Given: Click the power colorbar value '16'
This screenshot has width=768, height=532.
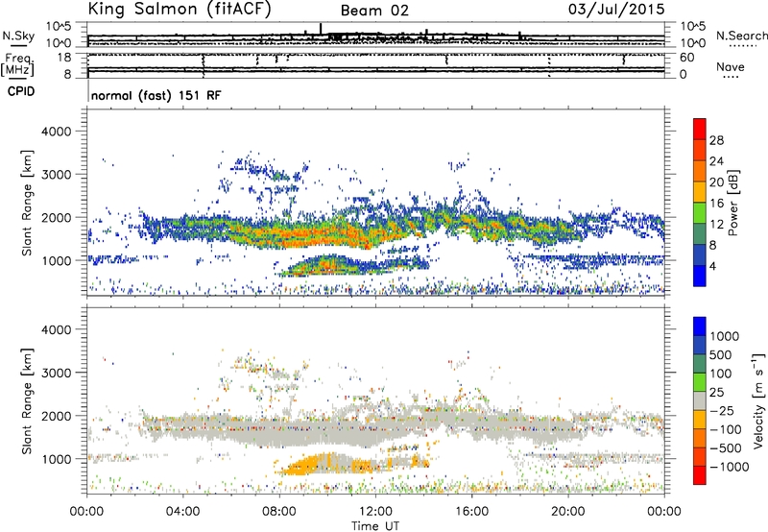Looking at the screenshot, I should pyautogui.click(x=716, y=204).
